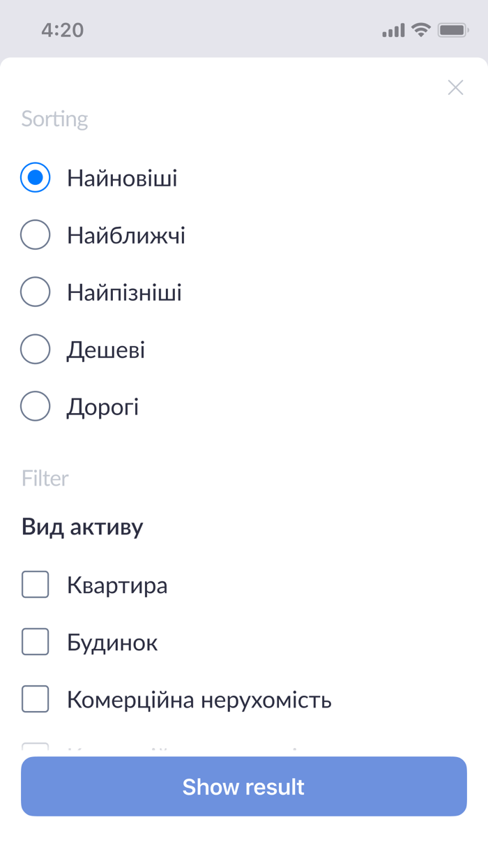The width and height of the screenshot is (488, 868).
Task: Dismiss the filter panel with the X
Action: pyautogui.click(x=455, y=87)
